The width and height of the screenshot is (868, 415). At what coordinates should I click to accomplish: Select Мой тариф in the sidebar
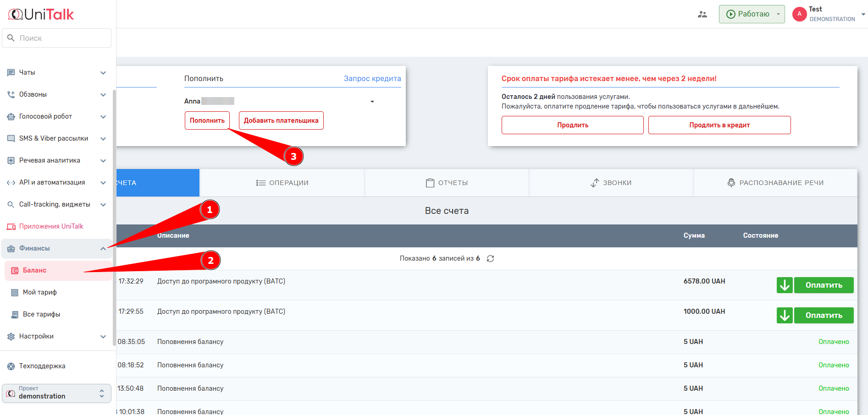point(40,292)
